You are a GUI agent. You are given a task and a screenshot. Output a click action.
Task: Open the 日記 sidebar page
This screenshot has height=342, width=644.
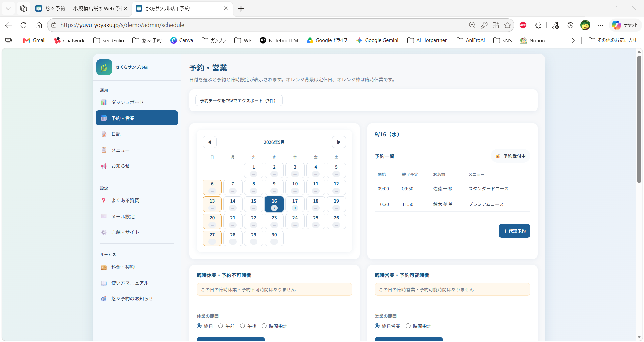point(137,134)
